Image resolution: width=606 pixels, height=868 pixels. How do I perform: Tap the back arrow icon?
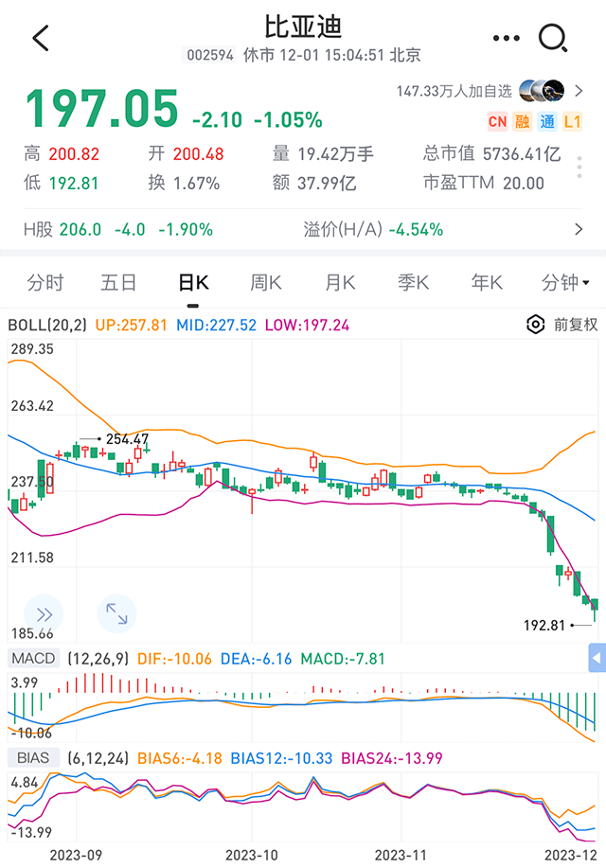(41, 38)
